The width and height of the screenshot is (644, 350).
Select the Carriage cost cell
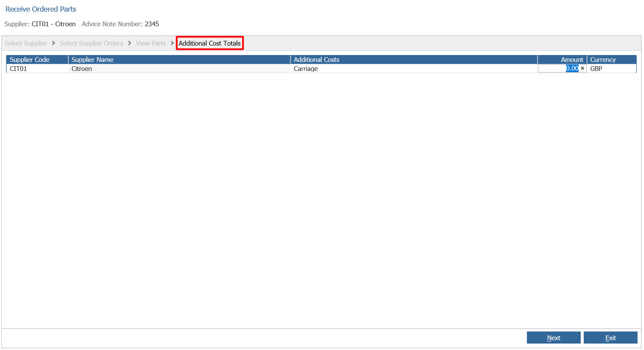point(414,68)
